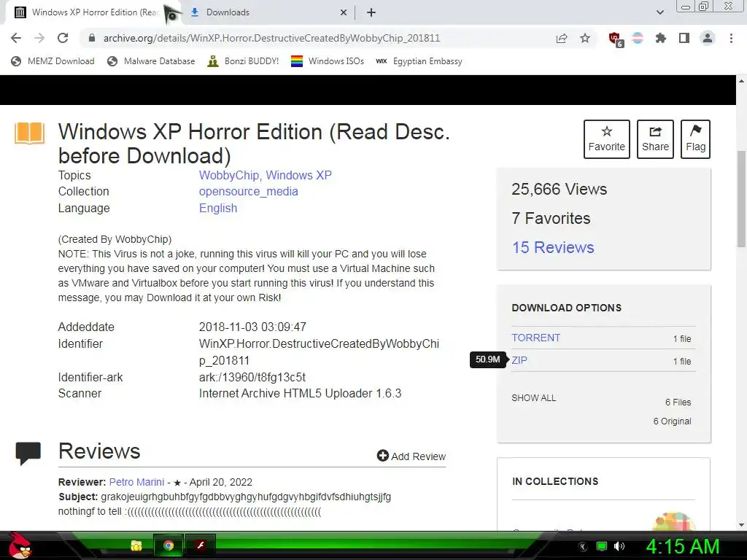Open the opensource_media collection link
The height and width of the screenshot is (560, 747).
[x=249, y=192]
